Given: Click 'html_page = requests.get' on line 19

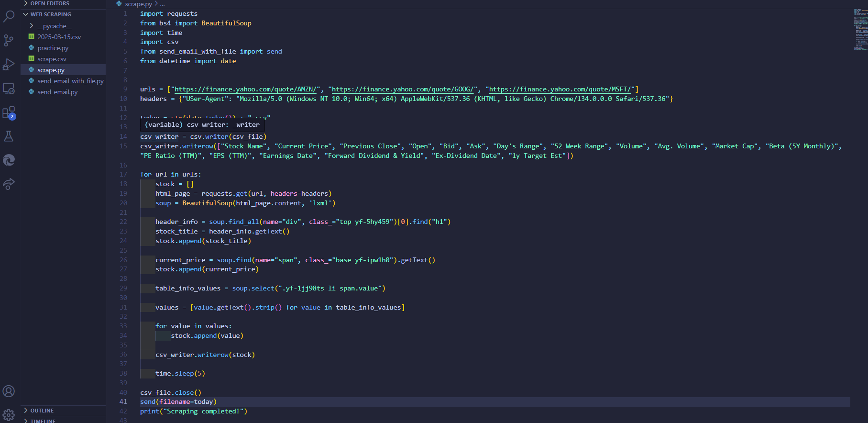Looking at the screenshot, I should pos(201,194).
